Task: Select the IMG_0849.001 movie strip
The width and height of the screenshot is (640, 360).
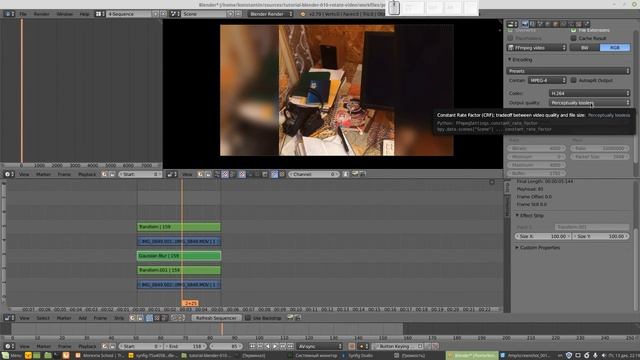Action: (x=179, y=241)
